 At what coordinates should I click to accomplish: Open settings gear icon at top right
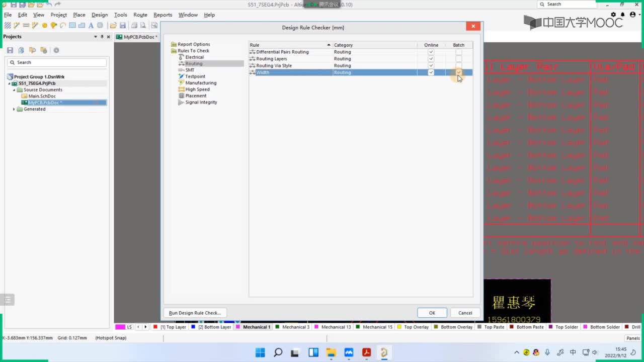[613, 15]
